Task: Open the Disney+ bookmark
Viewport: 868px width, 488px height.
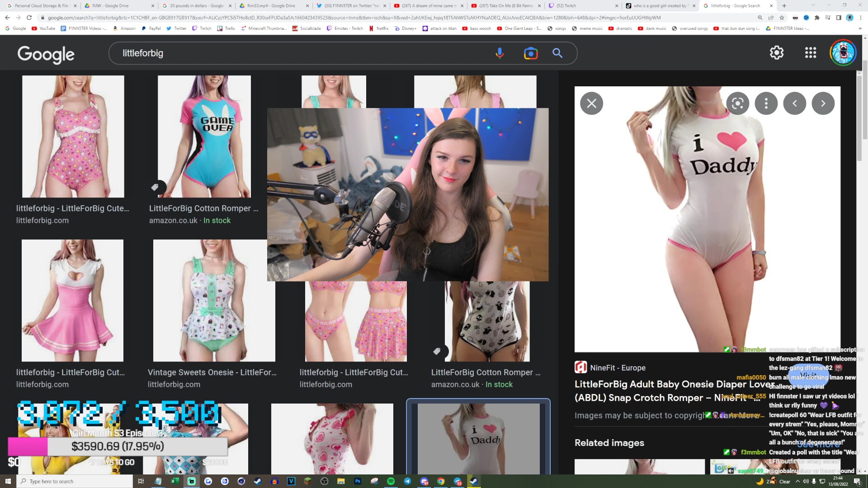Action: (x=406, y=28)
